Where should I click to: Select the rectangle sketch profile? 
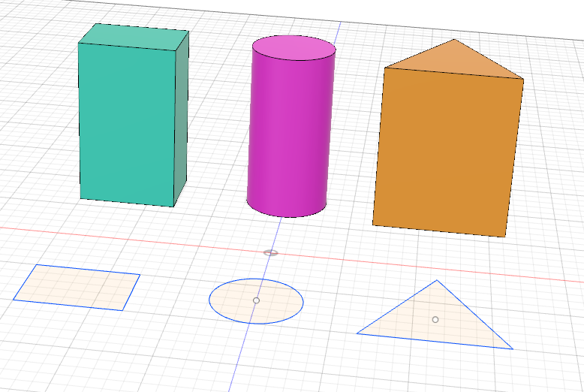(x=77, y=288)
